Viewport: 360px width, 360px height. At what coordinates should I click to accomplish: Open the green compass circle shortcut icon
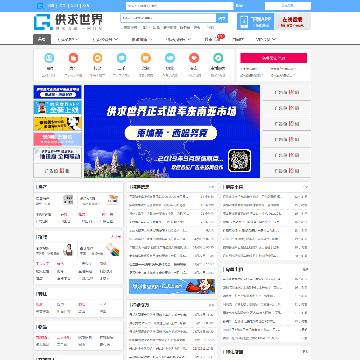[x=218, y=58]
